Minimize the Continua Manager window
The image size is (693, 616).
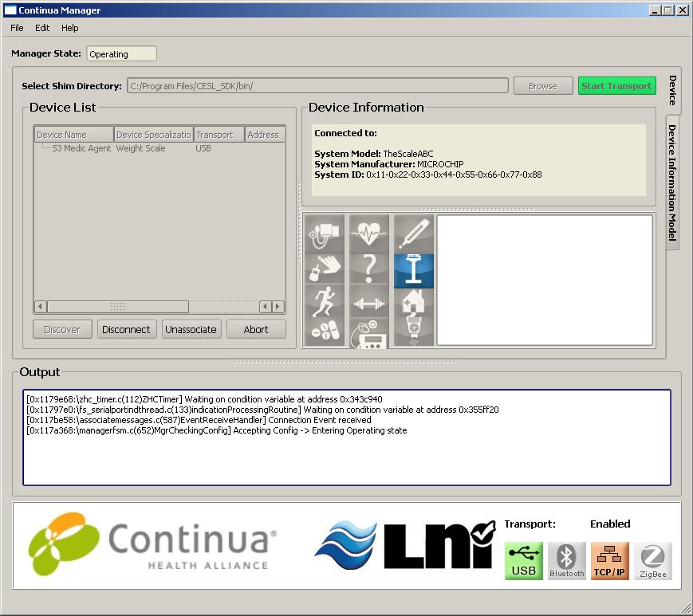click(655, 10)
